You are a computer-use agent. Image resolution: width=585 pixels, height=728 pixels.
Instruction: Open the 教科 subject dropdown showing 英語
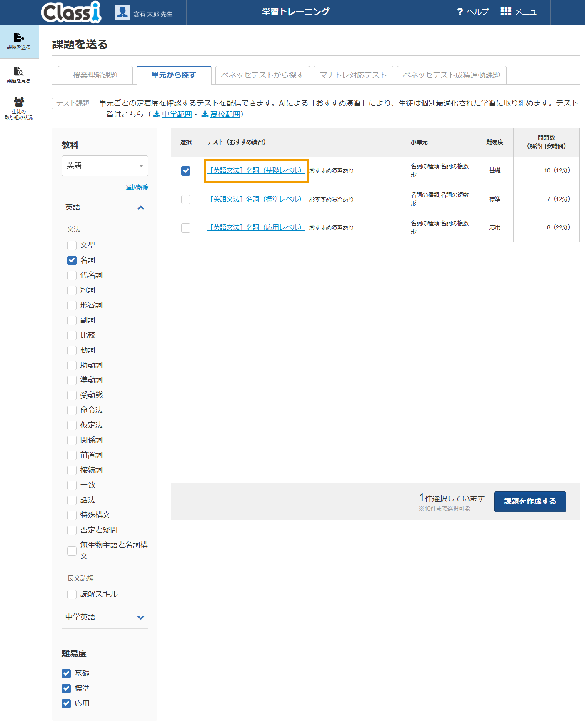(105, 166)
